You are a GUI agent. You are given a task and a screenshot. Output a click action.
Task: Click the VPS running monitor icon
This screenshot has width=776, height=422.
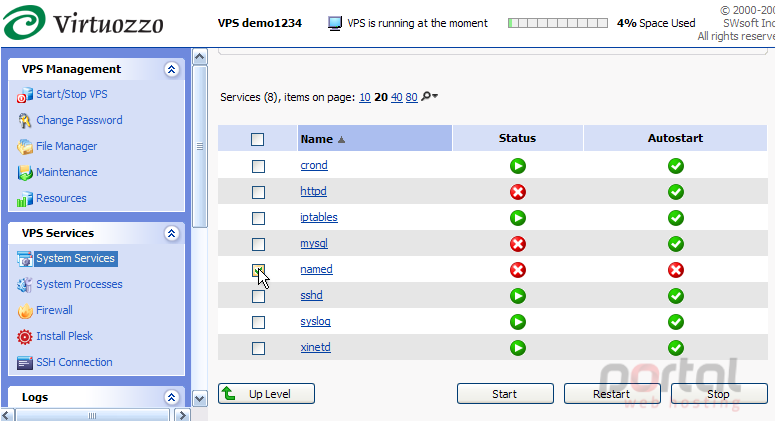point(335,23)
